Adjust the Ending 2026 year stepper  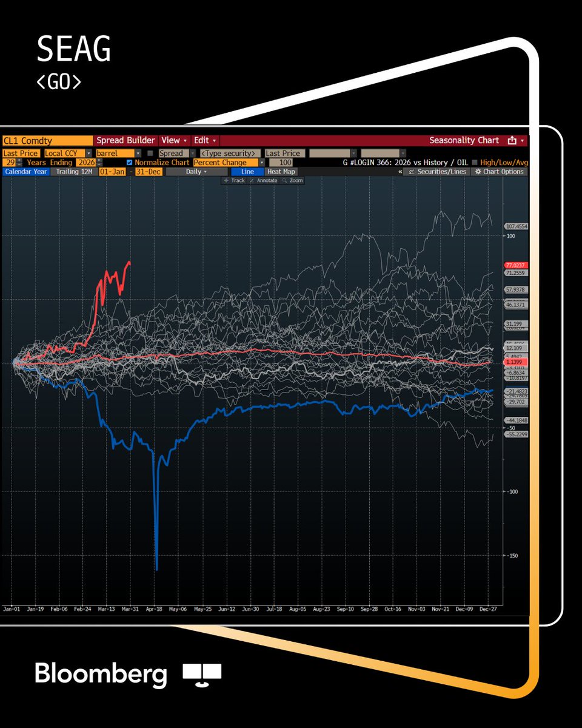point(99,163)
